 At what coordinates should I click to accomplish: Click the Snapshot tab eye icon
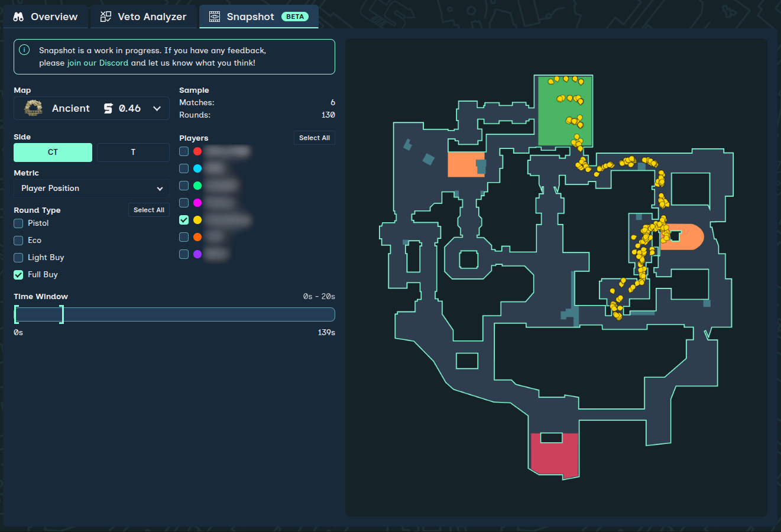click(215, 17)
